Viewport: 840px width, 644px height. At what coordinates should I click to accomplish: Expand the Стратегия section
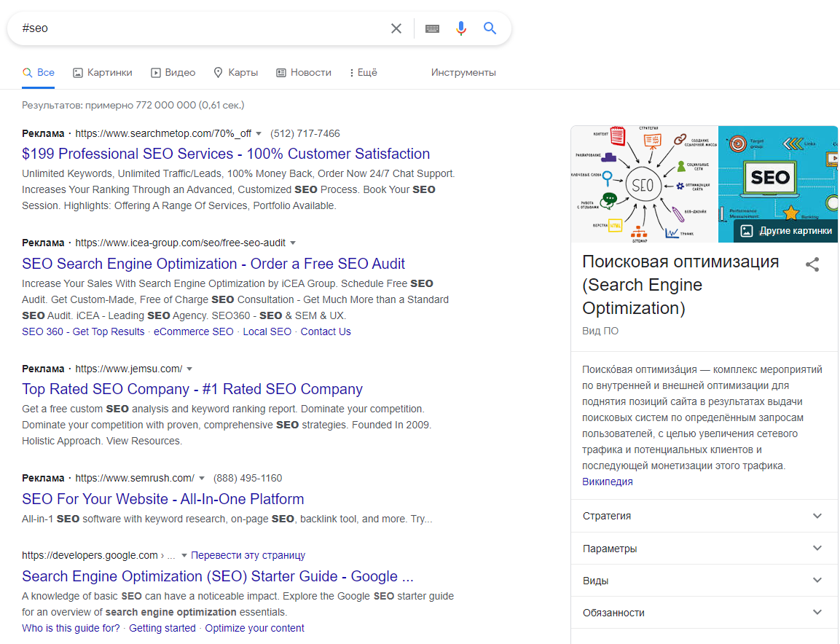click(704, 516)
